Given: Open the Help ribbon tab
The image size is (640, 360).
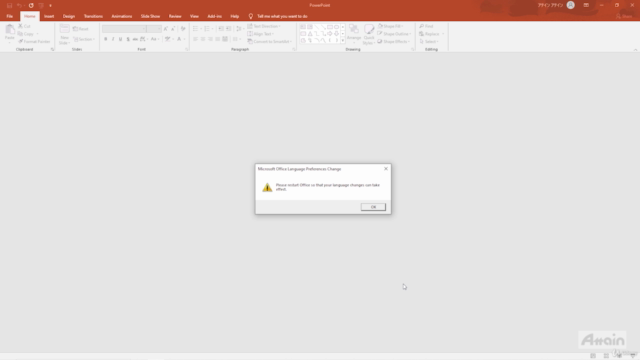Looking at the screenshot, I should (235, 16).
